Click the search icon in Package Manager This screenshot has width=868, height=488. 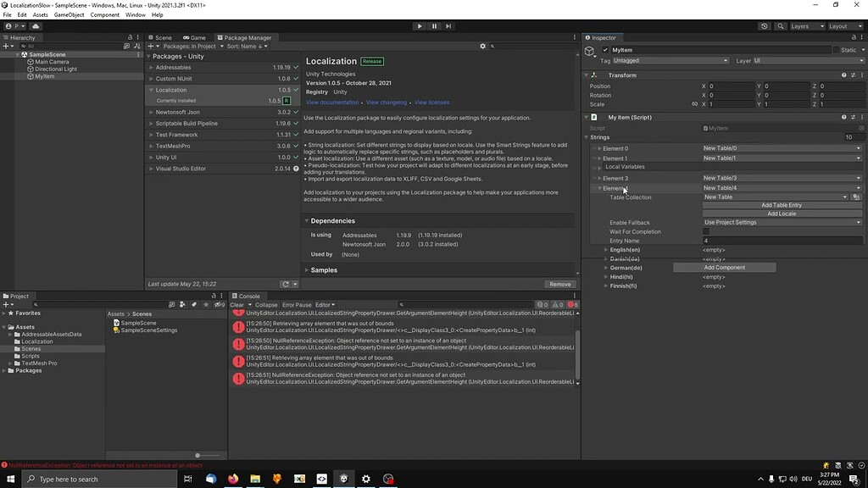492,47
